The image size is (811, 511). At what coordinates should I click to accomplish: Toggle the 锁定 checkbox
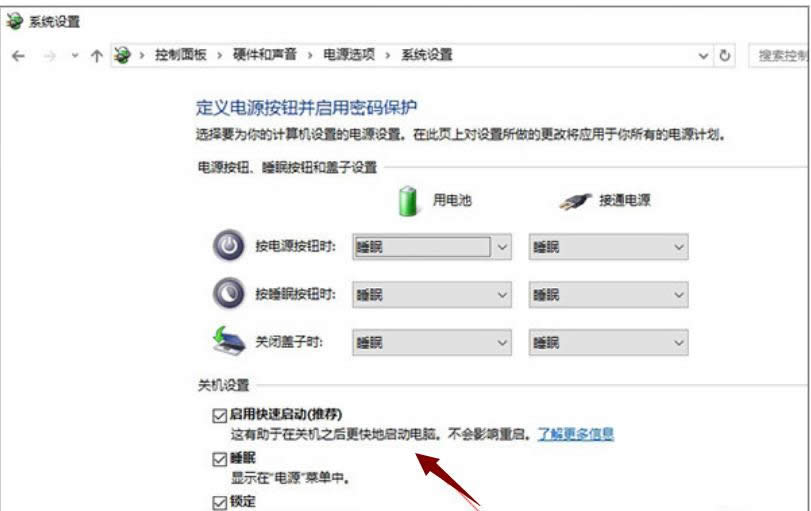pyautogui.click(x=219, y=502)
